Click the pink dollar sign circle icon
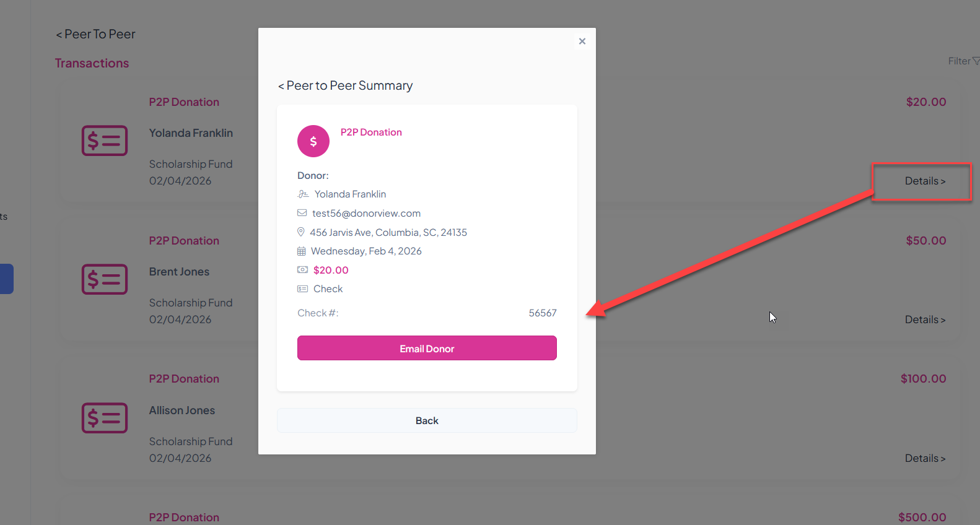The image size is (980, 525). (313, 141)
